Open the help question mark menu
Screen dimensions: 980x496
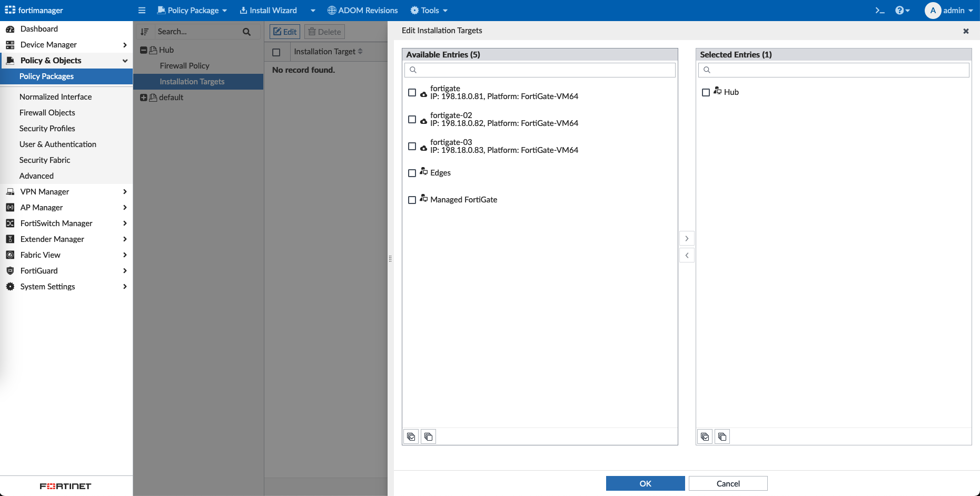pos(902,11)
